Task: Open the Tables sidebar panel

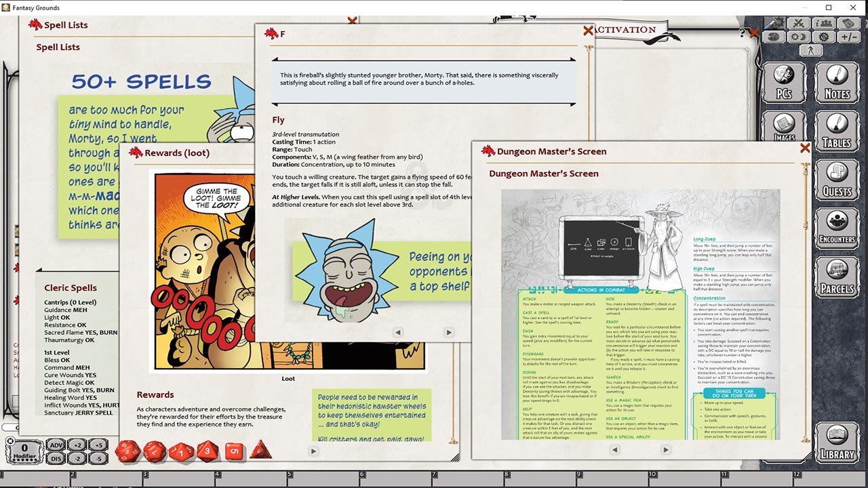Action: click(x=837, y=131)
